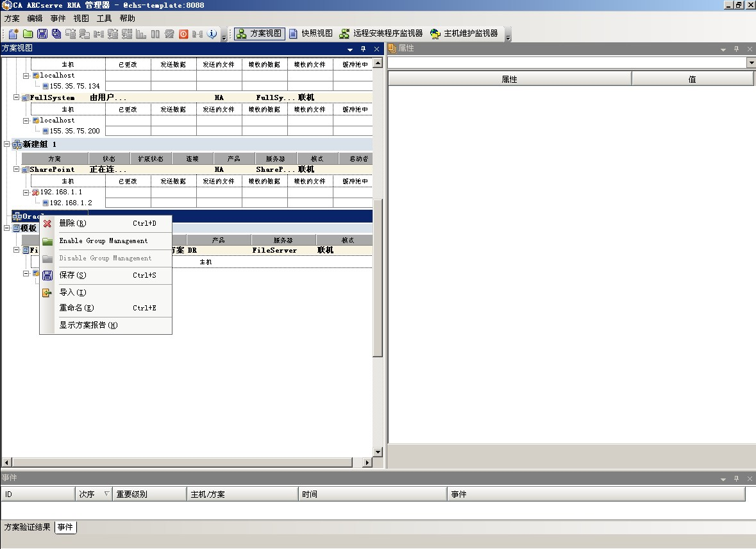Select 删除 delete from context menu
Screen dimensions: 756x549
click(x=72, y=224)
